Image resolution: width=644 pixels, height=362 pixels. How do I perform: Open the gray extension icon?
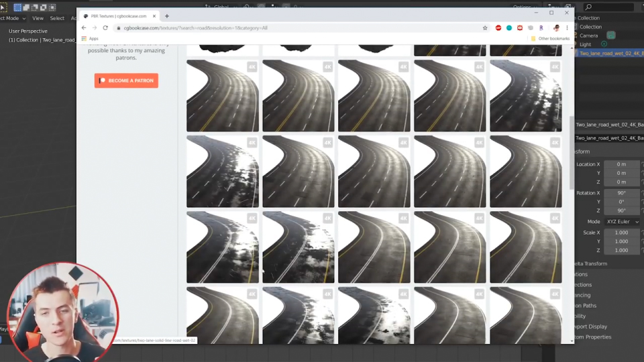[531, 28]
